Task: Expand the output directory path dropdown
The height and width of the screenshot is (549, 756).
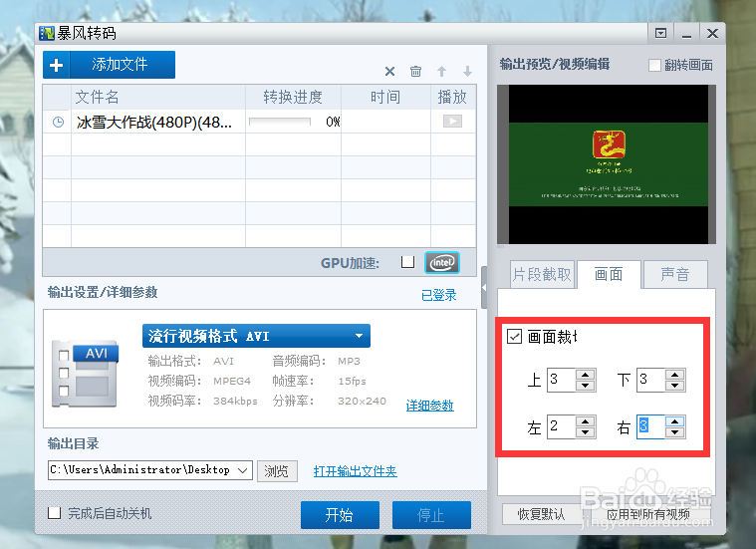Action: coord(242,470)
